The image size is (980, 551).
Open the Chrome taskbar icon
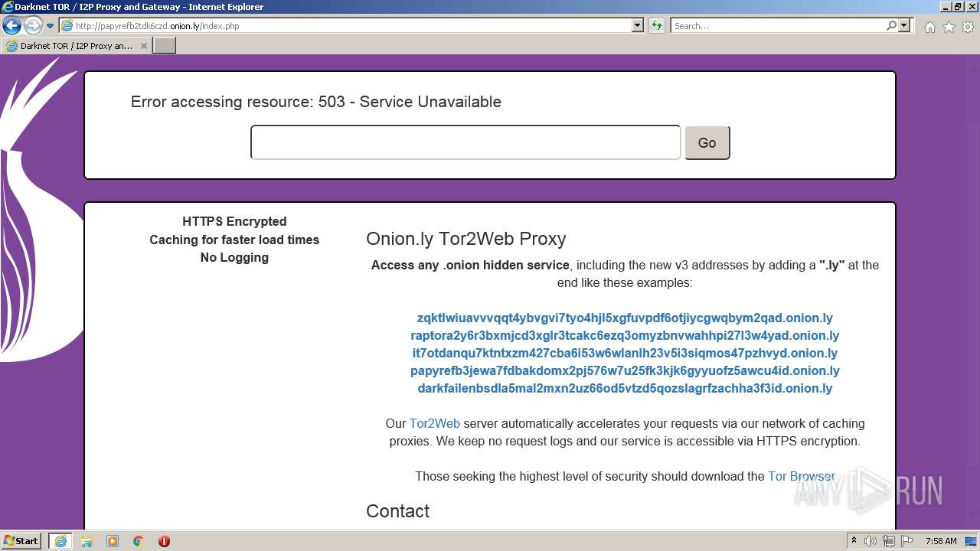pyautogui.click(x=139, y=541)
